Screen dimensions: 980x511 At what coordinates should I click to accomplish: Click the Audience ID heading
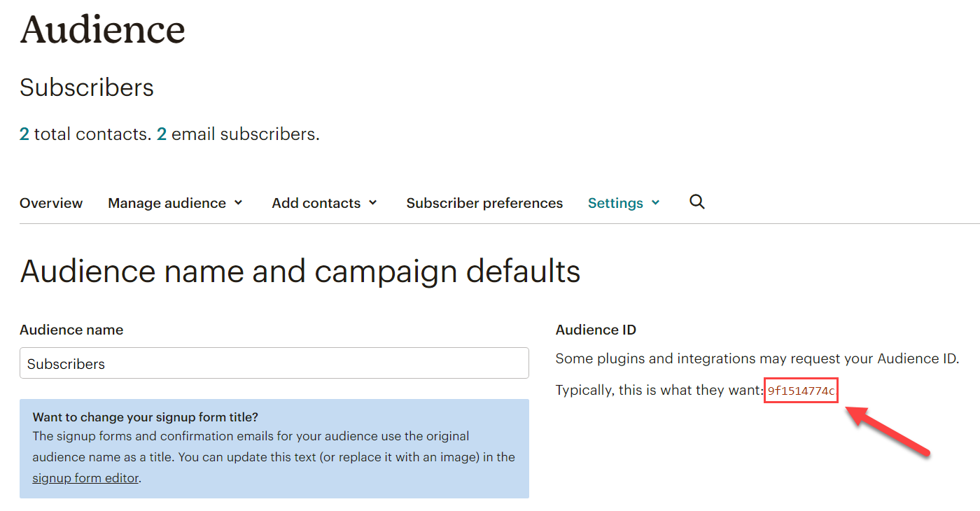pos(596,330)
